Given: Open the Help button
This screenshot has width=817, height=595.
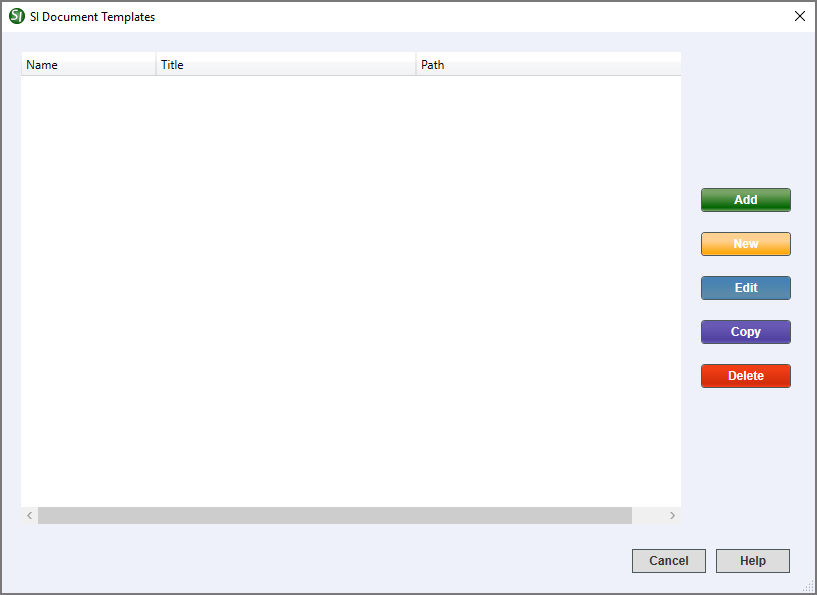Looking at the screenshot, I should tap(752, 561).
